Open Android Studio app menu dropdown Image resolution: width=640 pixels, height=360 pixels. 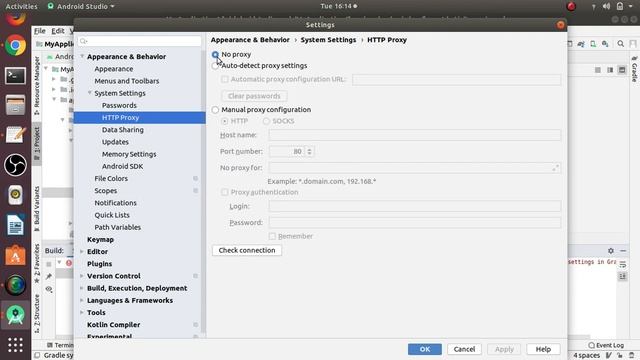click(81, 6)
